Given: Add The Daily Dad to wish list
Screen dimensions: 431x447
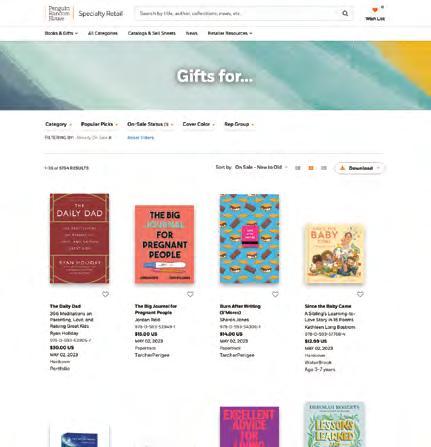Looking at the screenshot, I should pyautogui.click(x=105, y=294).
